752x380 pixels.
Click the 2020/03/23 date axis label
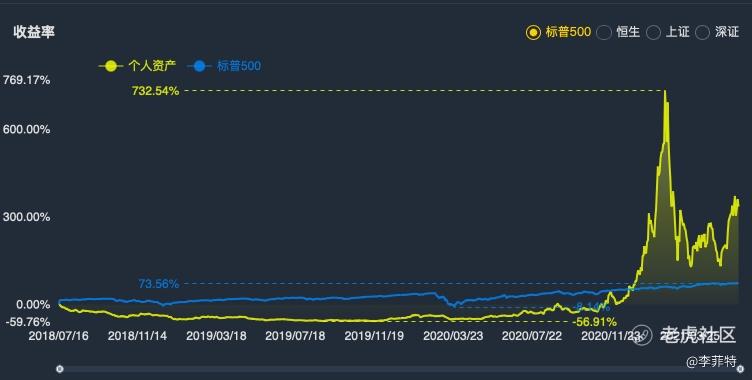tap(453, 336)
